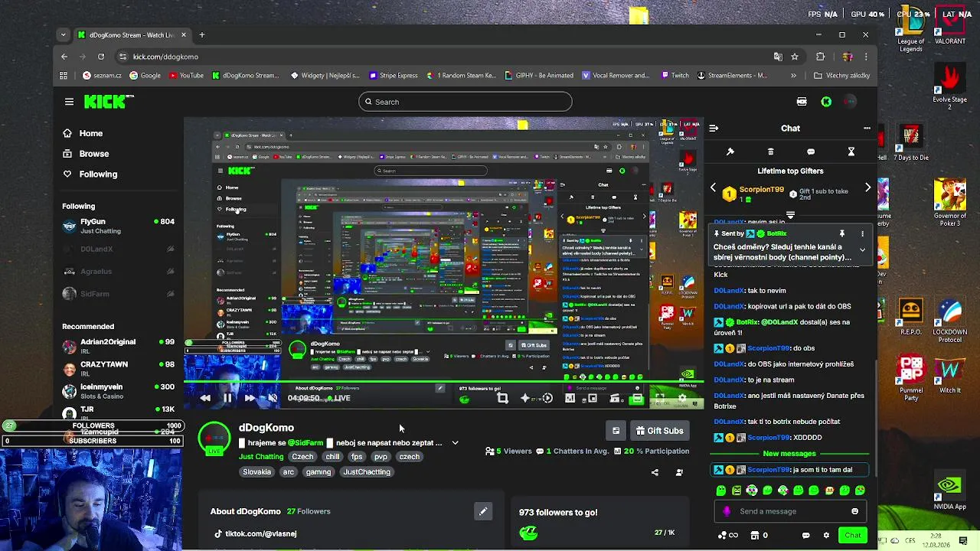Open player stats bar-chart icon
Viewport: 980px width, 551px height.
(x=570, y=398)
